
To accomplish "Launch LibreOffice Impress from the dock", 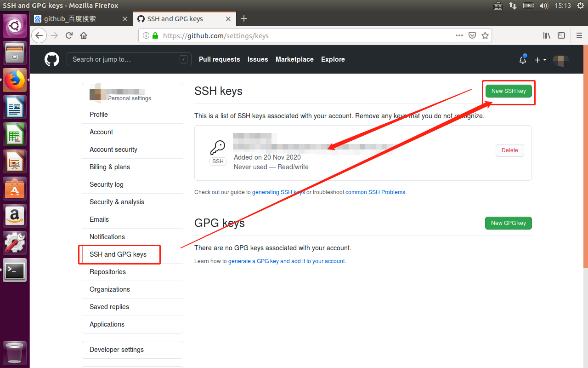I will click(15, 161).
